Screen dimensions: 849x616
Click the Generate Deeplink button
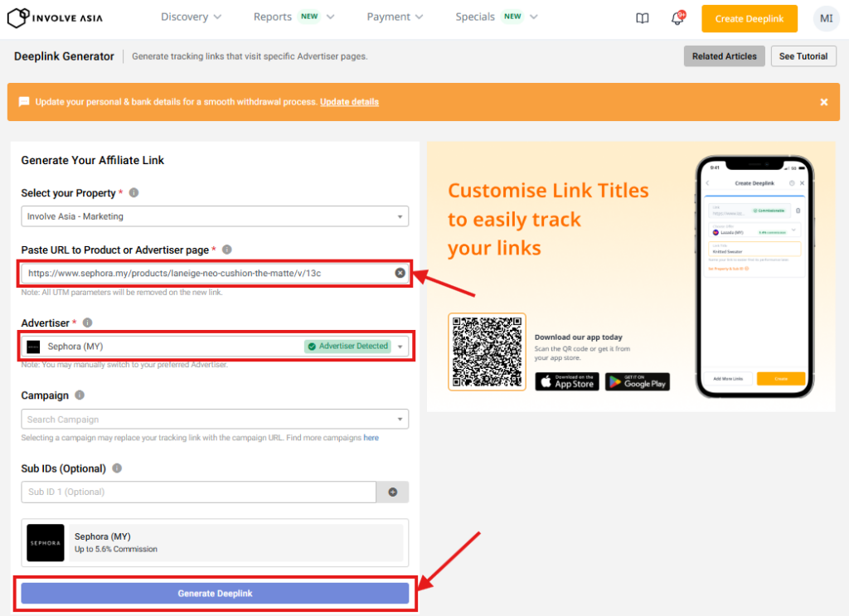tap(215, 594)
